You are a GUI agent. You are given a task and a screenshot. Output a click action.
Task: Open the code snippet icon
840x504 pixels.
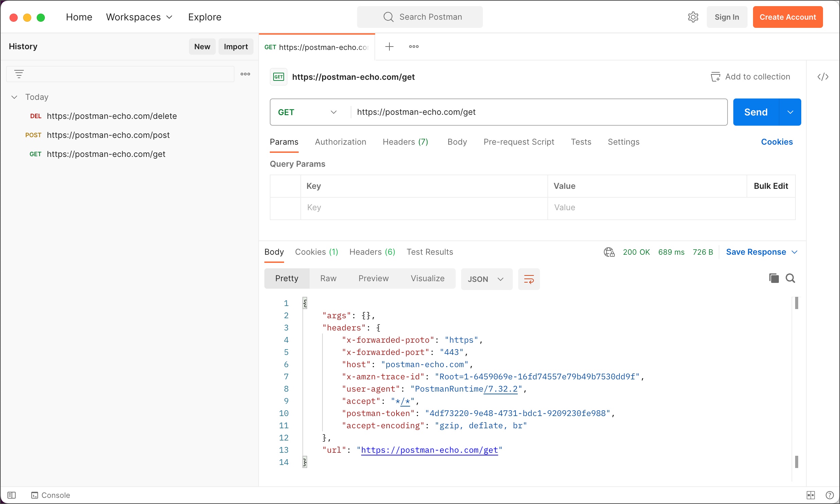[x=823, y=77]
